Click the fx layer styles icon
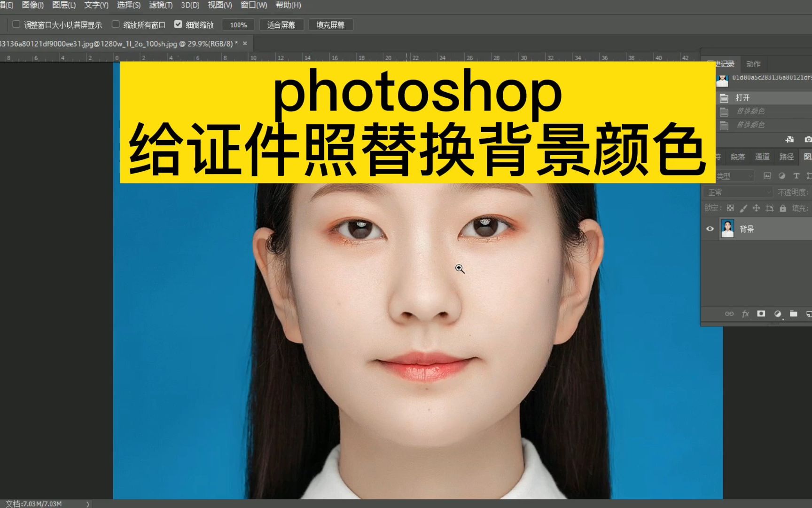The height and width of the screenshot is (508, 812). (x=745, y=314)
